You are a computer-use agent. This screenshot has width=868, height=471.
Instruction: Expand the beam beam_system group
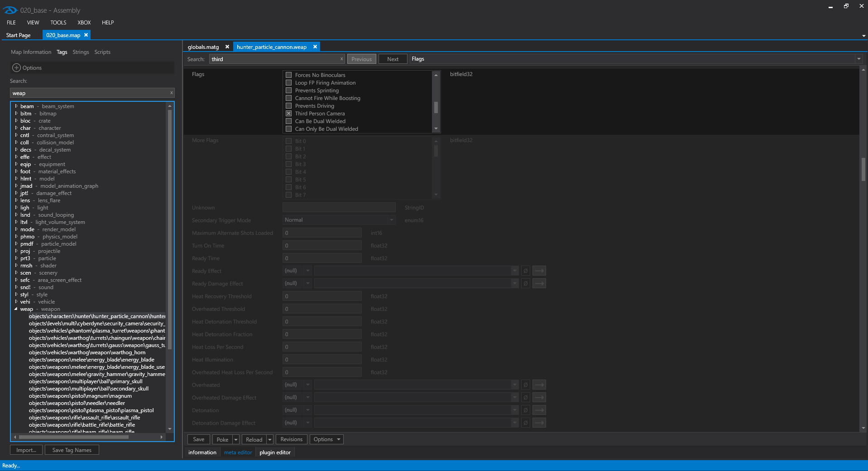(16, 106)
